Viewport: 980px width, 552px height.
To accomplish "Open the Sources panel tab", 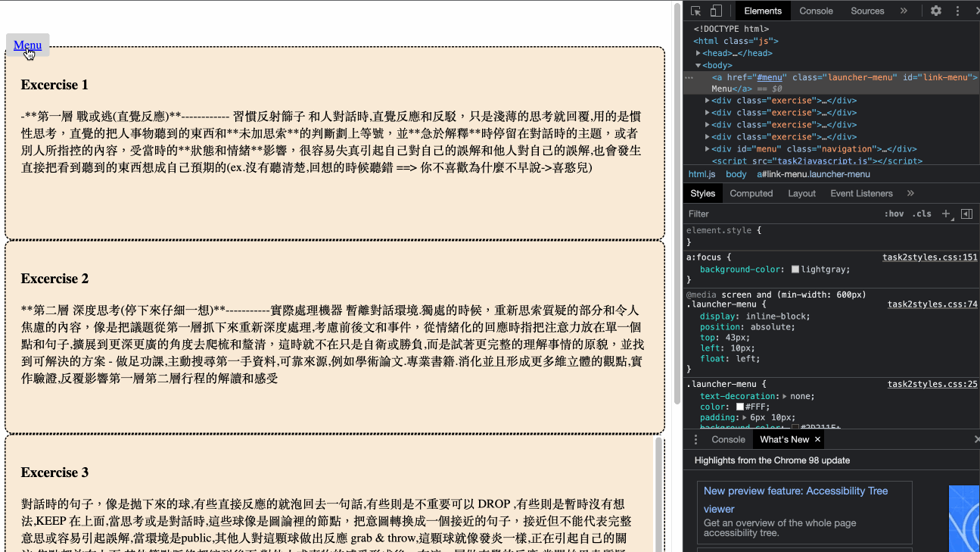I will [867, 11].
